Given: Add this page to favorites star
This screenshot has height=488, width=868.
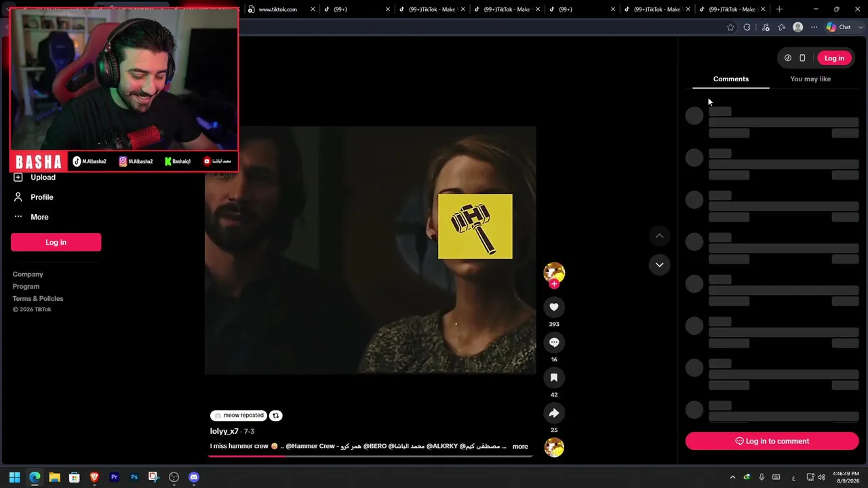Looking at the screenshot, I should click(x=730, y=27).
